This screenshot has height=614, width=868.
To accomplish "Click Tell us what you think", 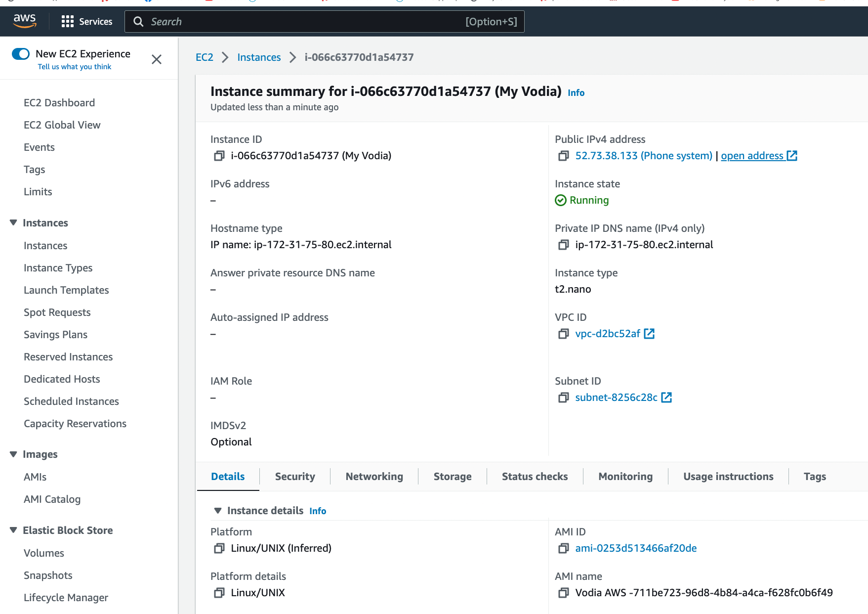I will [x=75, y=67].
